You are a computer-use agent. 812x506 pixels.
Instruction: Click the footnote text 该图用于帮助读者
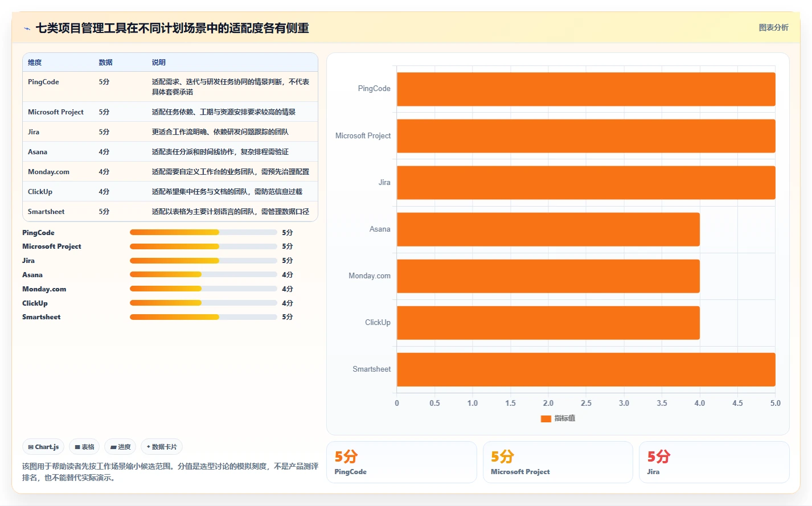[170, 472]
